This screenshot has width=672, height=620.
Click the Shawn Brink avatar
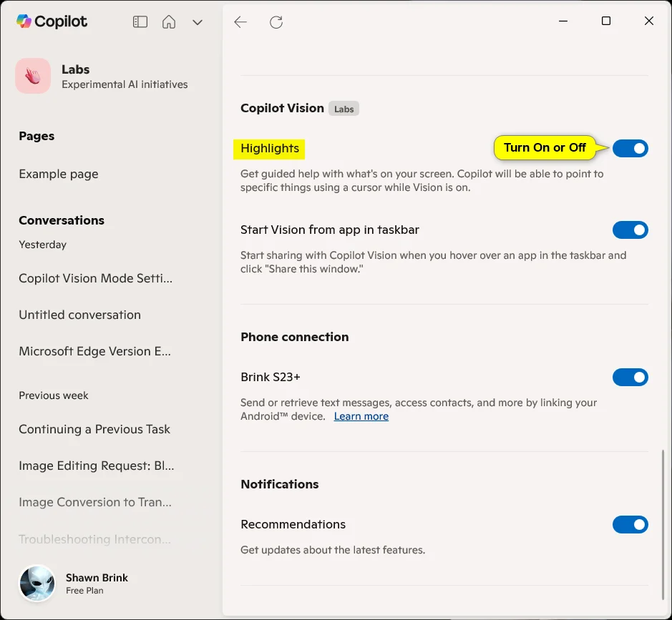(x=37, y=584)
